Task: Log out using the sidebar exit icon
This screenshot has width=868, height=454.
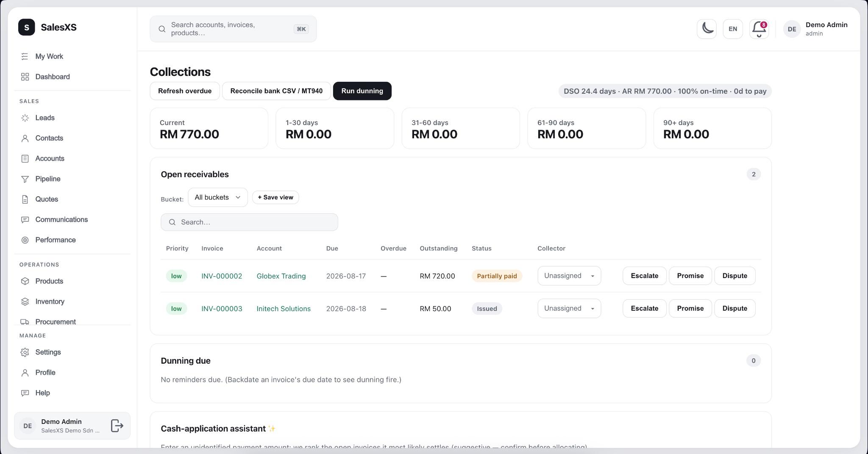Action: pyautogui.click(x=117, y=426)
